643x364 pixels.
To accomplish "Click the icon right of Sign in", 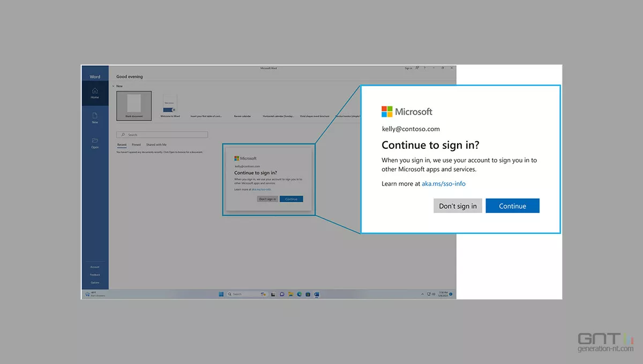I will 417,68.
